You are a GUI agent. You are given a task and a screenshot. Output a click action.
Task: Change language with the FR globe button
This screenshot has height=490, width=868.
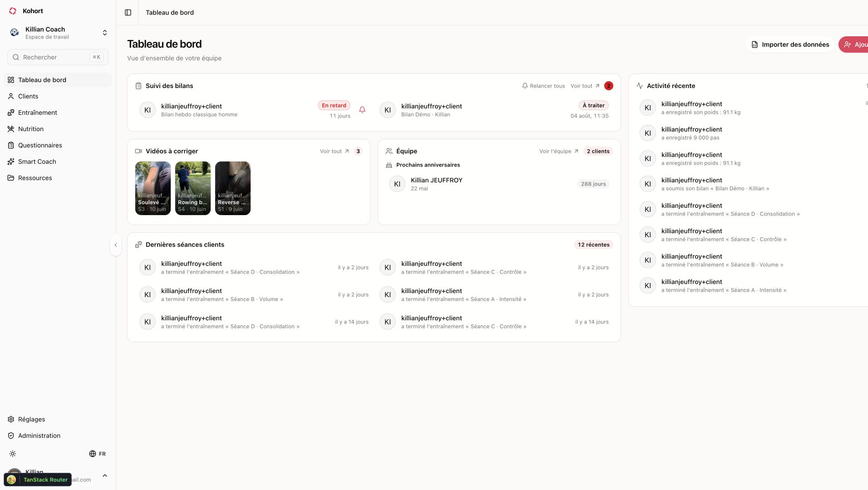tap(98, 454)
